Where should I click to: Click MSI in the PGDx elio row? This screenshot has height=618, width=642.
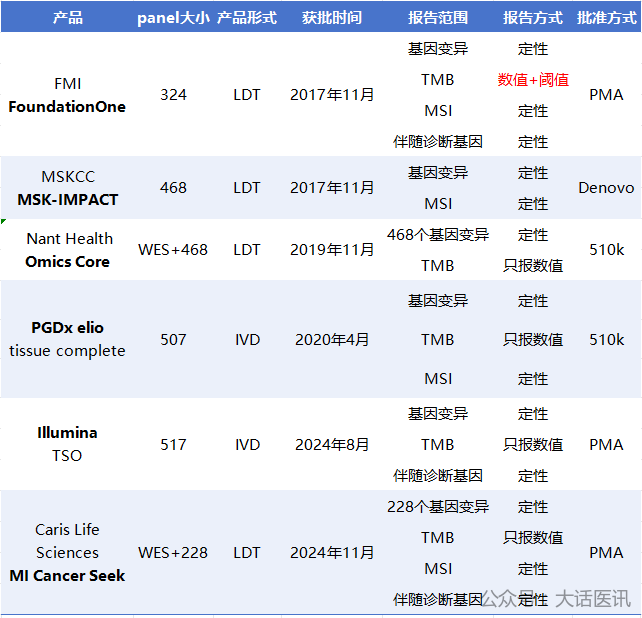pos(438,378)
